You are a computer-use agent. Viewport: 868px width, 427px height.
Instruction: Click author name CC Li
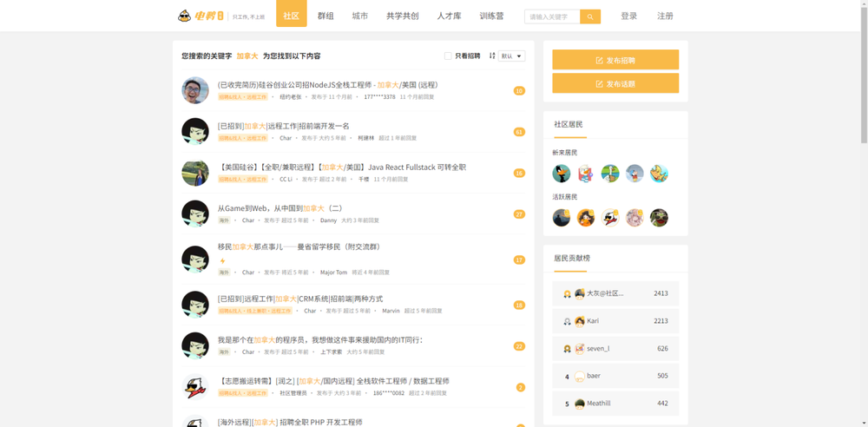point(286,180)
